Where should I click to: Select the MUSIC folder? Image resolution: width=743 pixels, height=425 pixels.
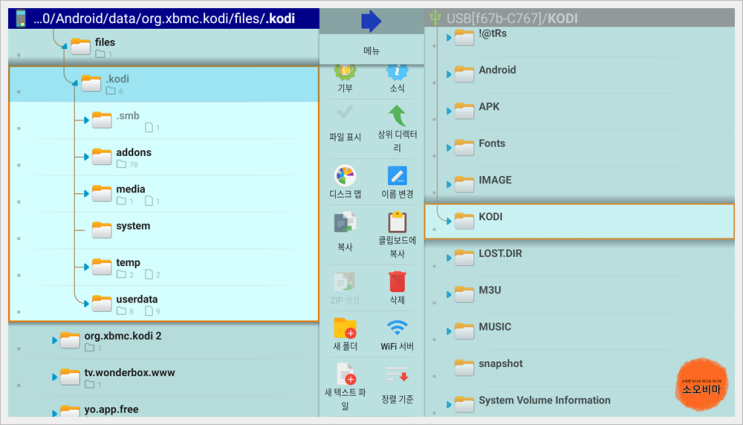(x=579, y=331)
